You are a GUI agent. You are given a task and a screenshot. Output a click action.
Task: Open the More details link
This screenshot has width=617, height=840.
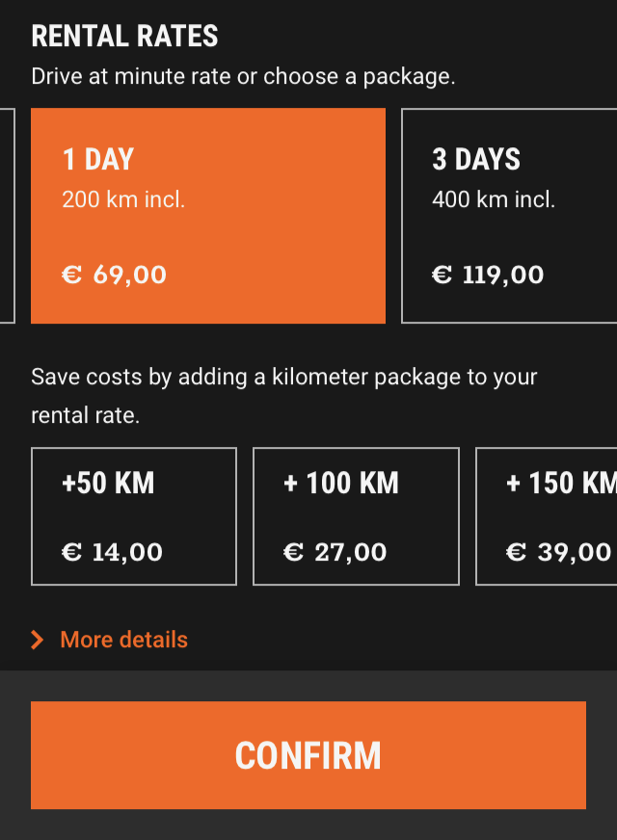(x=123, y=640)
